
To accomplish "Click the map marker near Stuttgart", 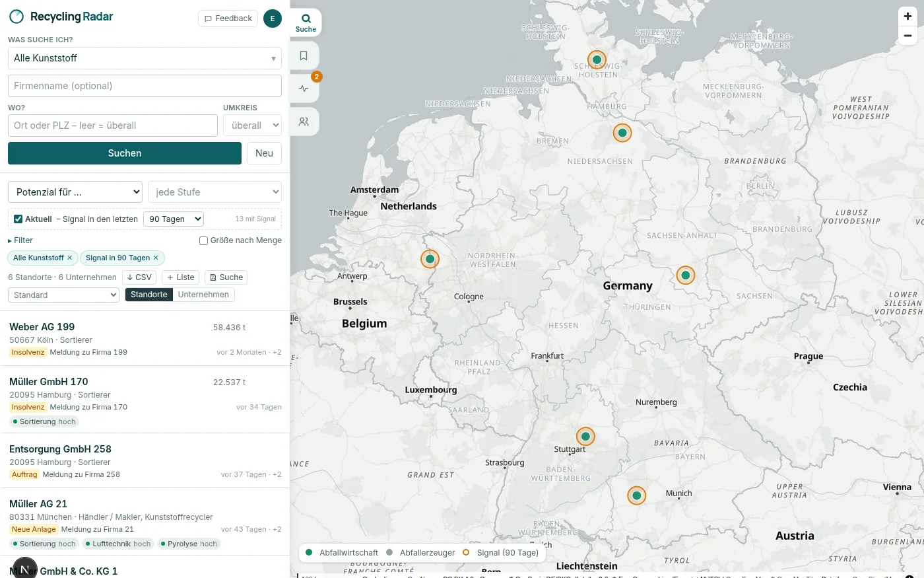I will click(x=585, y=437).
